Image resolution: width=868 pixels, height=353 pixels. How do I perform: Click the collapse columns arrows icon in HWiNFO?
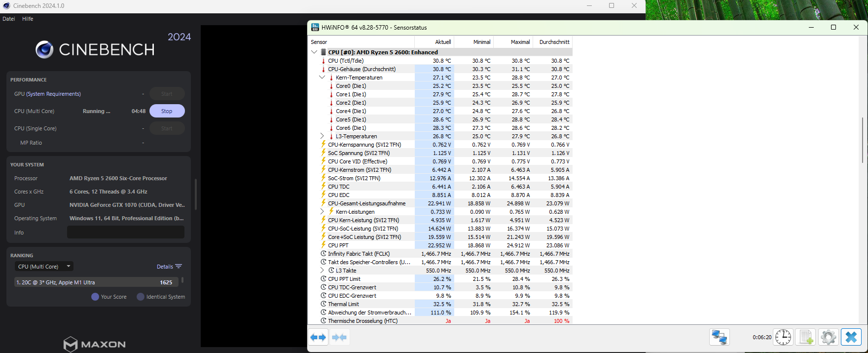click(x=339, y=337)
